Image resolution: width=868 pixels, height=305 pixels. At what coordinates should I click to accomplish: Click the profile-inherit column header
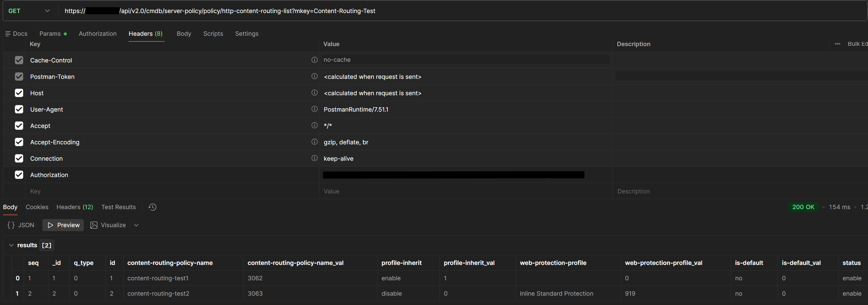tap(401, 263)
